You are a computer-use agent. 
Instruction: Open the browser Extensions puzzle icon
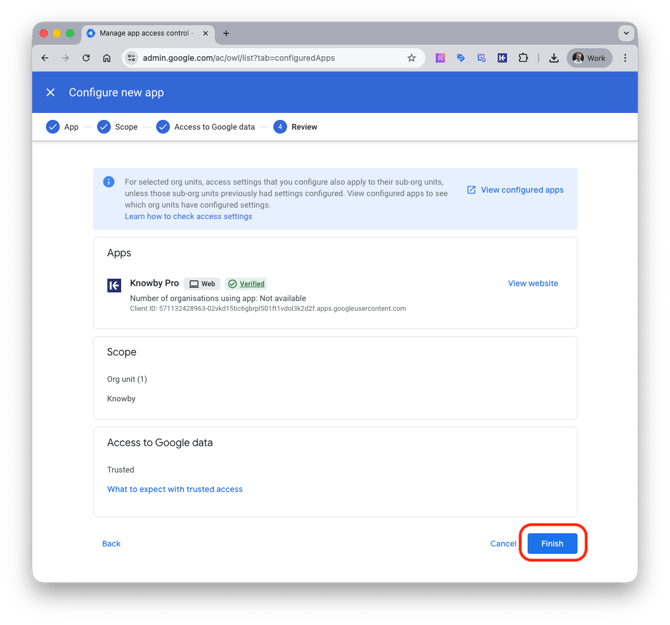(x=523, y=58)
